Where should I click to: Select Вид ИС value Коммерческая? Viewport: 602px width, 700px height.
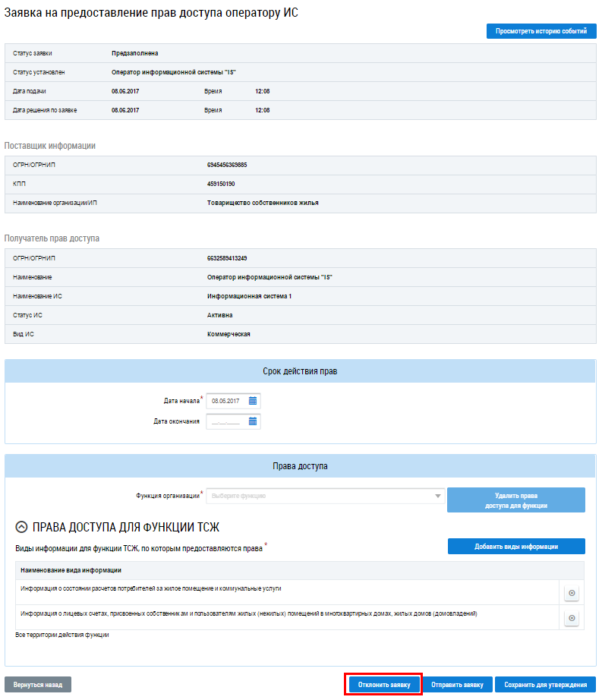(229, 334)
